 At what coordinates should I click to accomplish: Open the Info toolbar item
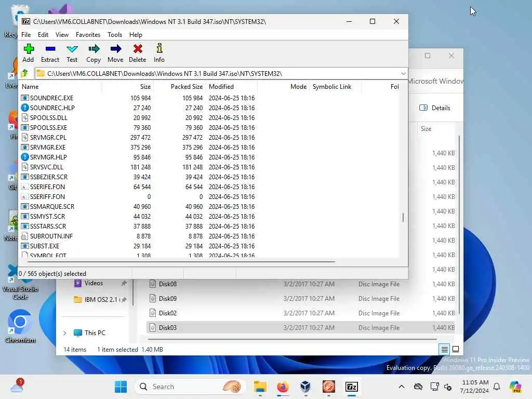(159, 53)
